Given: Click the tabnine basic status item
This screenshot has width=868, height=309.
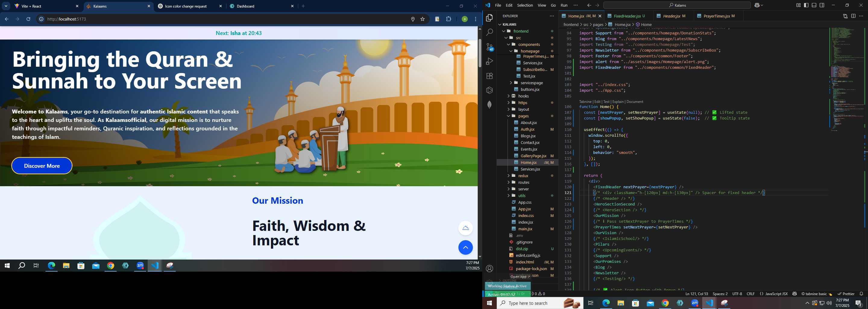Looking at the screenshot, I should pyautogui.click(x=816, y=294).
